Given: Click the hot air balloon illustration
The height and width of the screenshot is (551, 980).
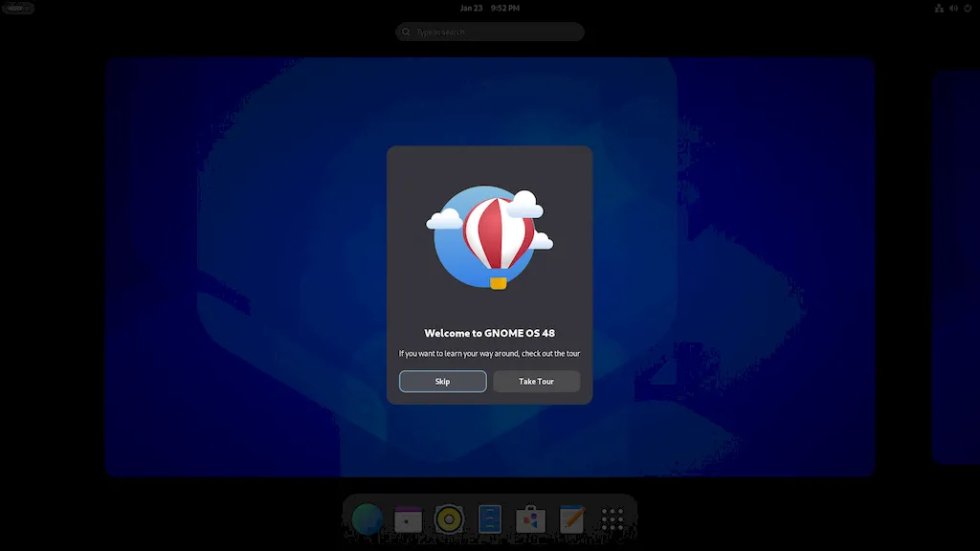Looking at the screenshot, I should [x=489, y=237].
